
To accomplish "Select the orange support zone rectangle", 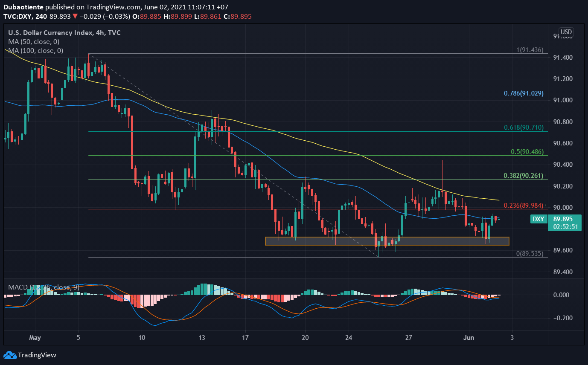I will pyautogui.click(x=387, y=241).
